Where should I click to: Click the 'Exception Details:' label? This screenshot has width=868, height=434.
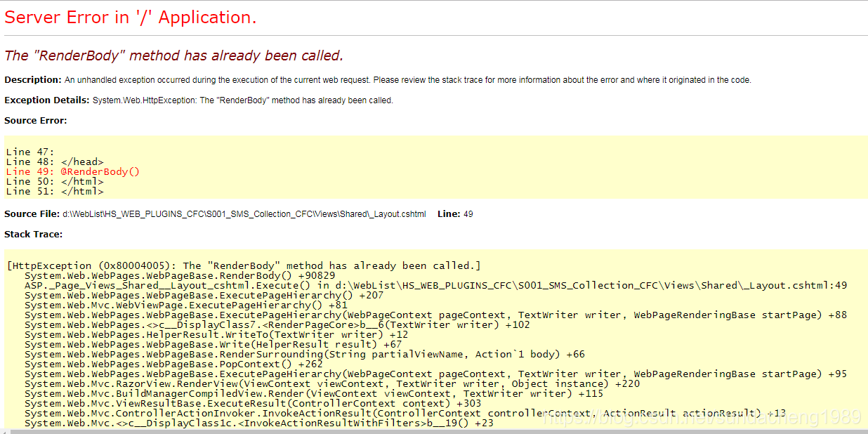pyautogui.click(x=47, y=100)
